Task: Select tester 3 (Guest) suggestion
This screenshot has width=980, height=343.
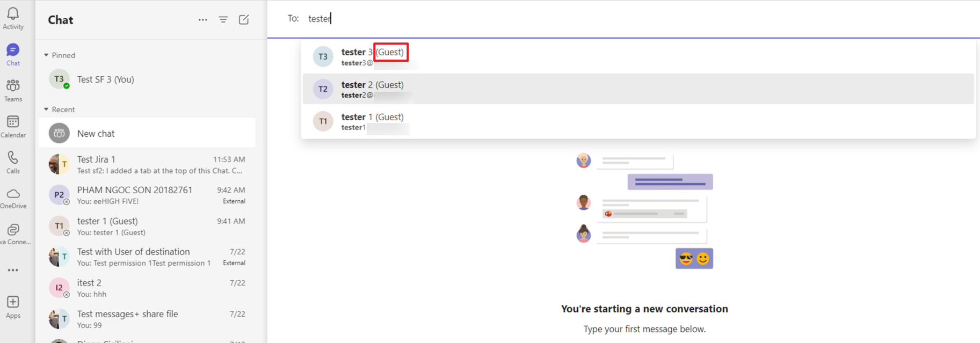Action: [x=638, y=56]
